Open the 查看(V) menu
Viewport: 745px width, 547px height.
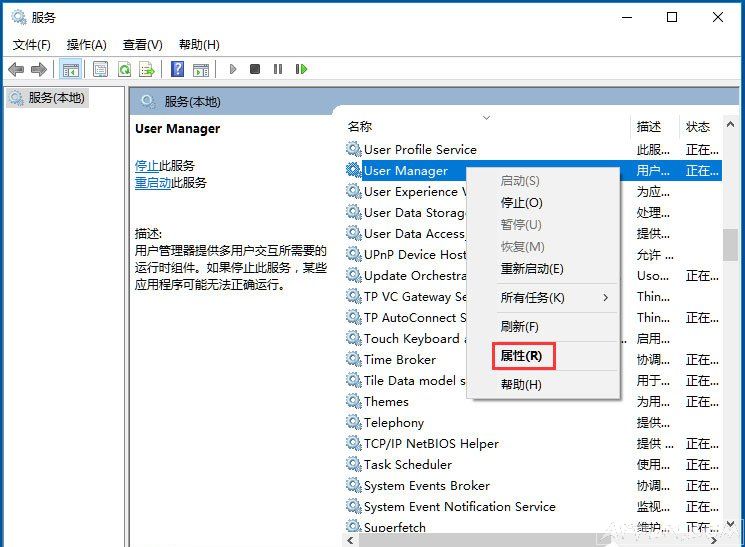tap(143, 45)
